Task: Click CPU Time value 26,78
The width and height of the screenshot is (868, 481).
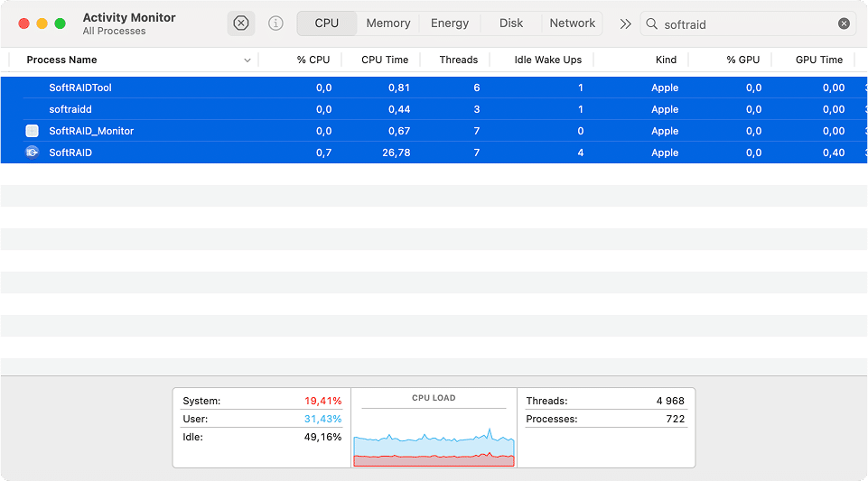Action: coord(397,153)
